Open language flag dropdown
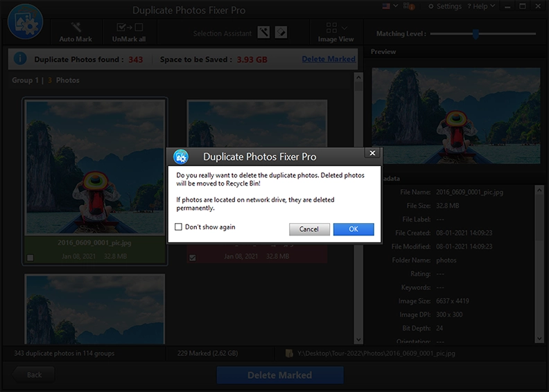This screenshot has width=549, height=392. (x=390, y=6)
